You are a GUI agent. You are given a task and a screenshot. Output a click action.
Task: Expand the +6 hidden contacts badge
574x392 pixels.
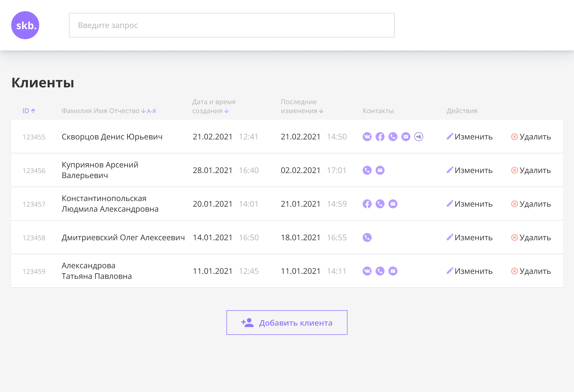click(x=418, y=137)
